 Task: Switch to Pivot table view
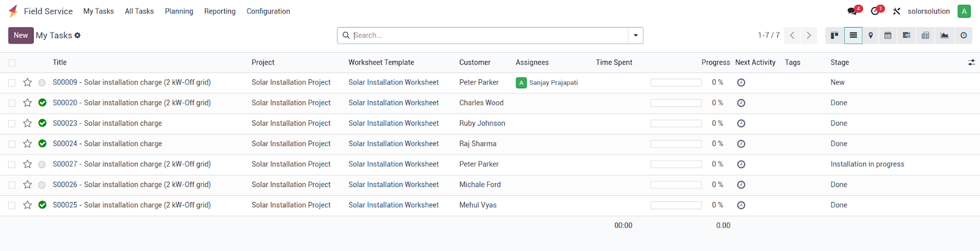tap(925, 36)
